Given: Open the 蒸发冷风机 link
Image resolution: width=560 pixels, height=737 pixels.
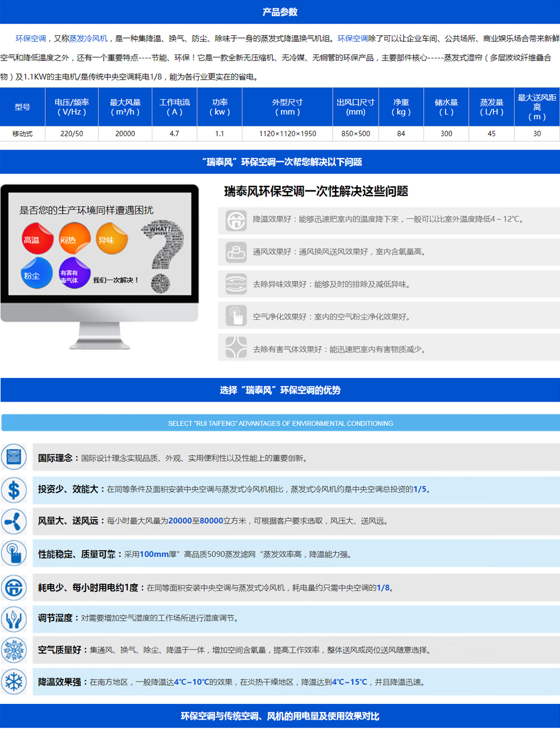Looking at the screenshot, I should 88,39.
